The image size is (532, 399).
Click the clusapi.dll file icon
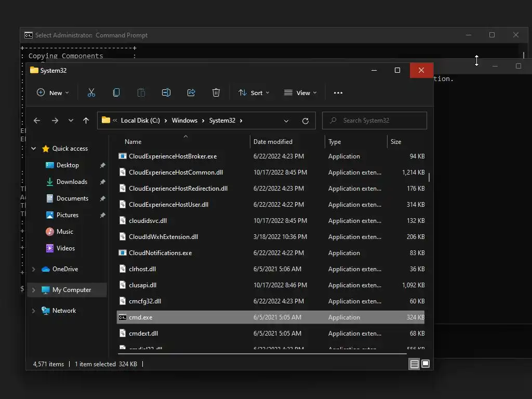pos(123,285)
